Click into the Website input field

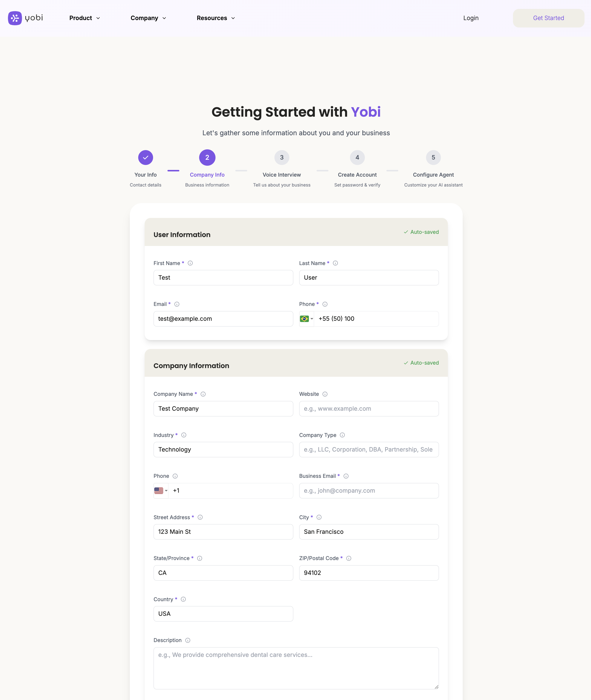(x=369, y=408)
